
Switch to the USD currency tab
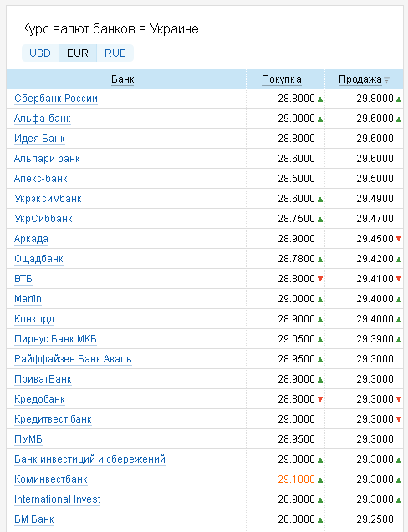(40, 53)
